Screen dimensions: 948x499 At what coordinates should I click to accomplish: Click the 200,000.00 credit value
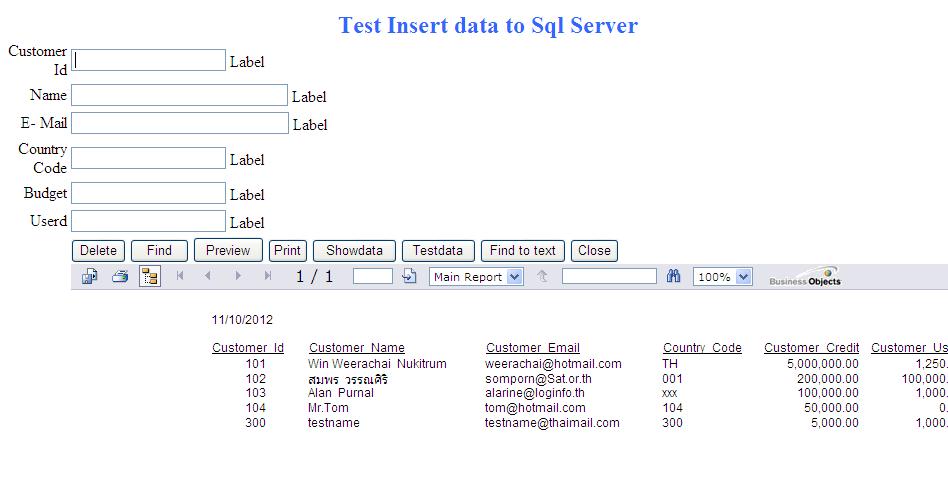tap(828, 379)
